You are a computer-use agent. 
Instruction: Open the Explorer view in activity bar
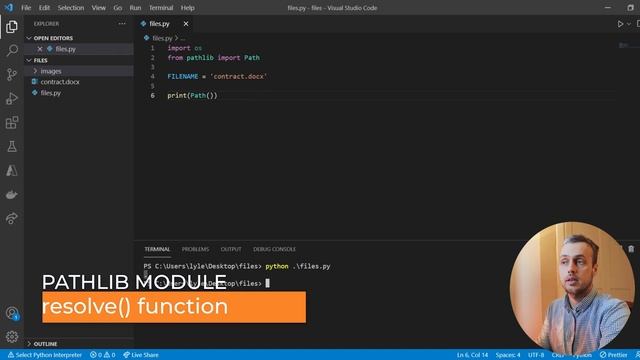click(x=12, y=27)
